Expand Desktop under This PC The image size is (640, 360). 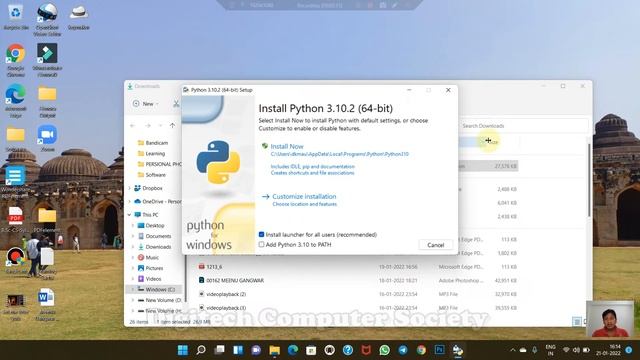133,225
